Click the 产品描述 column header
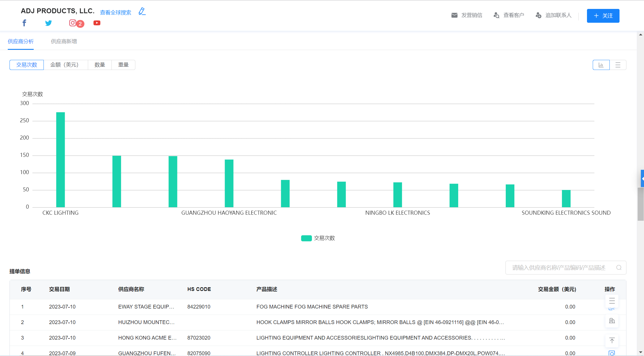 click(267, 289)
